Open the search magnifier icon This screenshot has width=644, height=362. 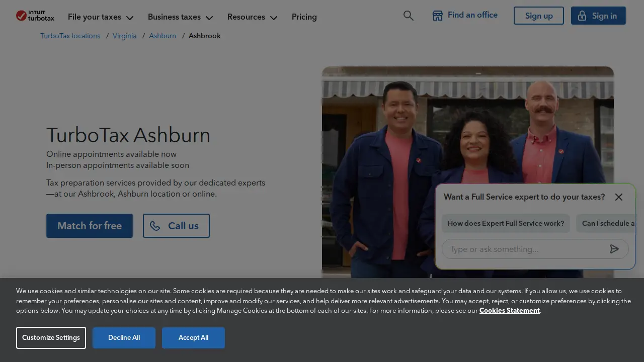pos(409,16)
